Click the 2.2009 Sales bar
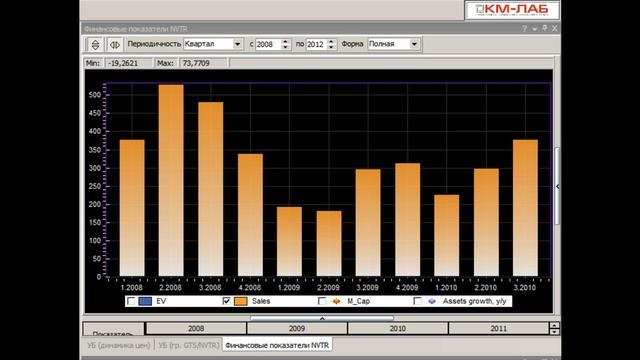The height and width of the screenshot is (360, 640). (x=329, y=243)
